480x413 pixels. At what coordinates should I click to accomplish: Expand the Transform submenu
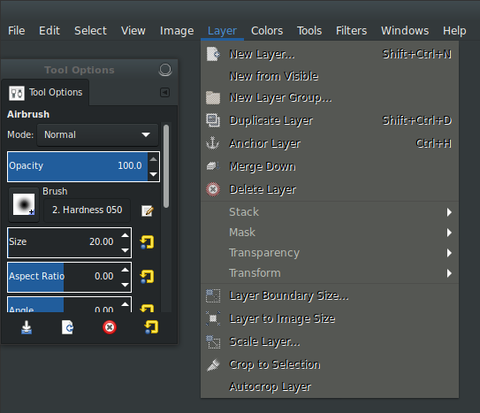330,273
